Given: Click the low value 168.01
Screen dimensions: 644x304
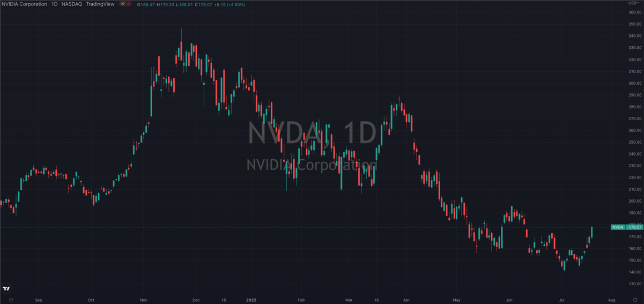Looking at the screenshot, I should (x=186, y=4).
